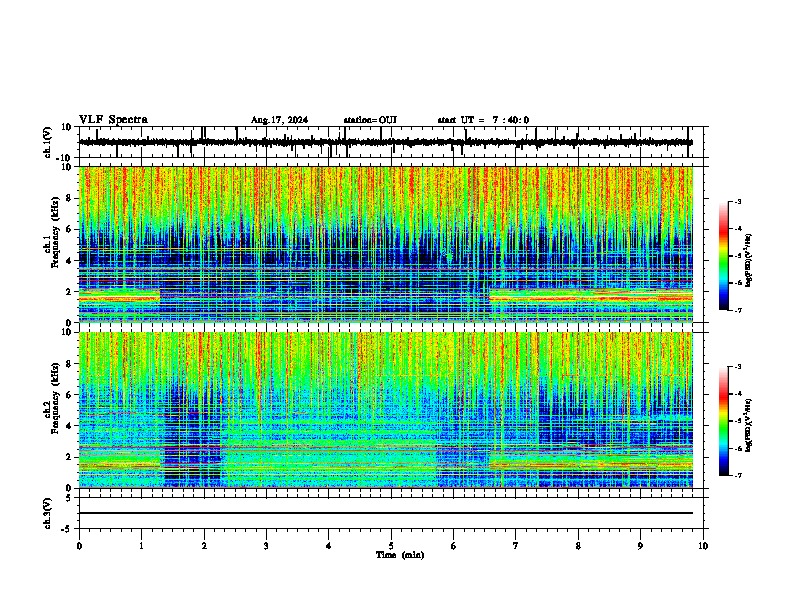Click time axis tick label 0

pyautogui.click(x=79, y=546)
